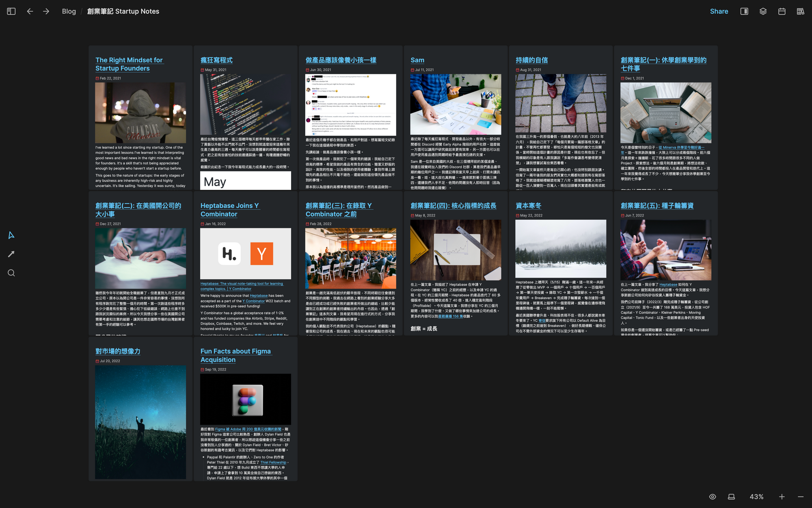Screen dimensions: 812x508
Task: Select the arrow connection tool
Action: [x=11, y=254]
